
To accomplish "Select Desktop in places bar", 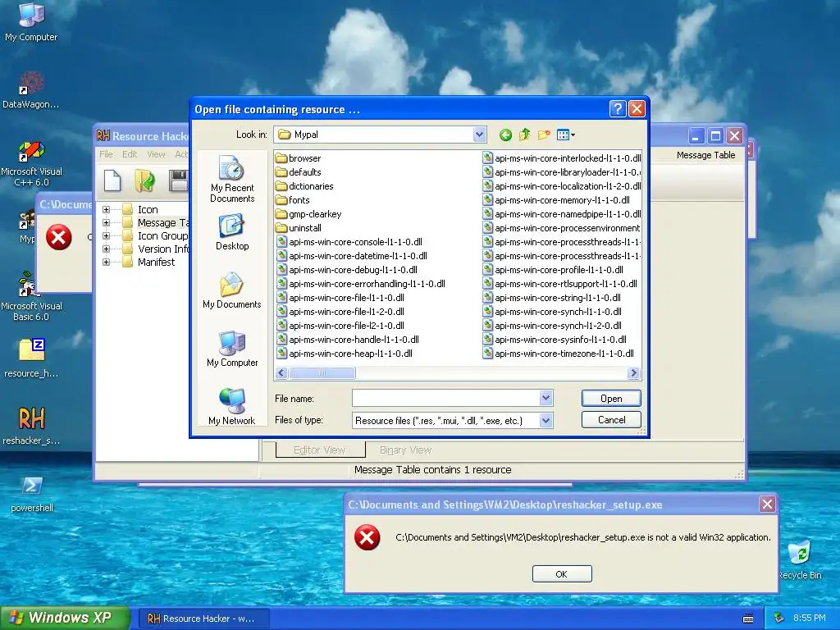I will [232, 232].
